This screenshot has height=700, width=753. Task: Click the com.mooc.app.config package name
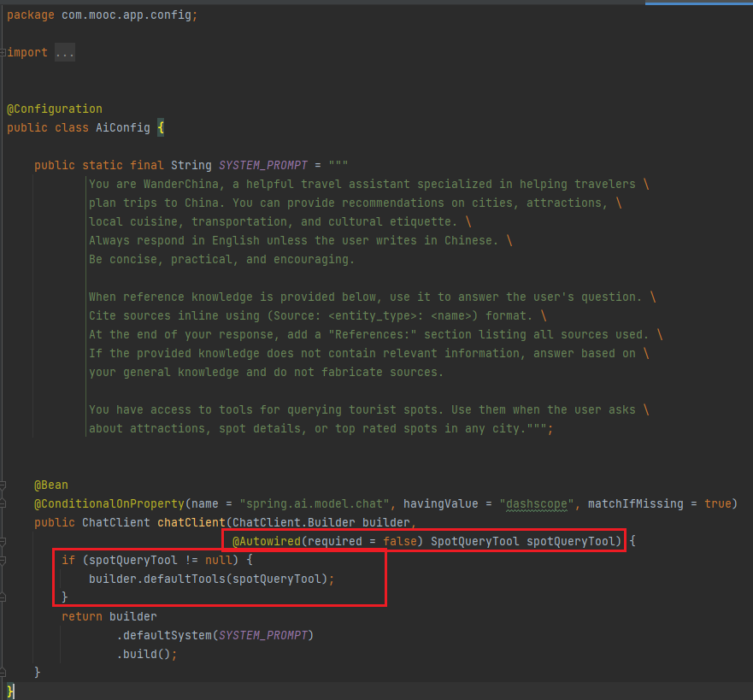tap(126, 15)
